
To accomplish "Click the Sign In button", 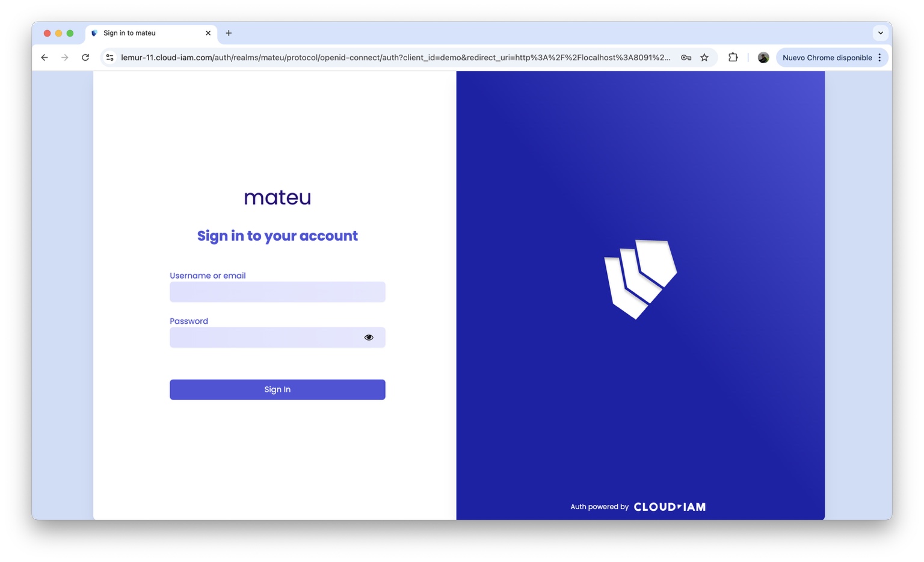I will (277, 389).
